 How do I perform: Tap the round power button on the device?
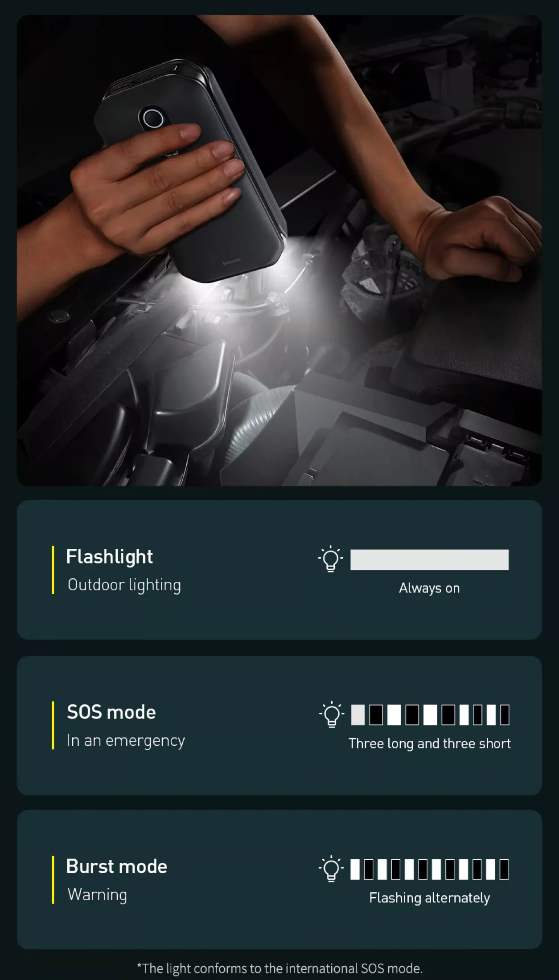[152, 118]
